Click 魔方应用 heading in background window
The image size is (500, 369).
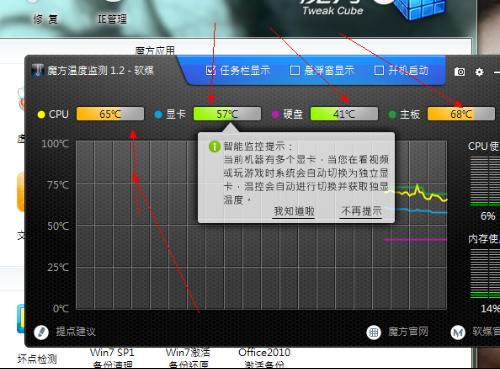155,50
